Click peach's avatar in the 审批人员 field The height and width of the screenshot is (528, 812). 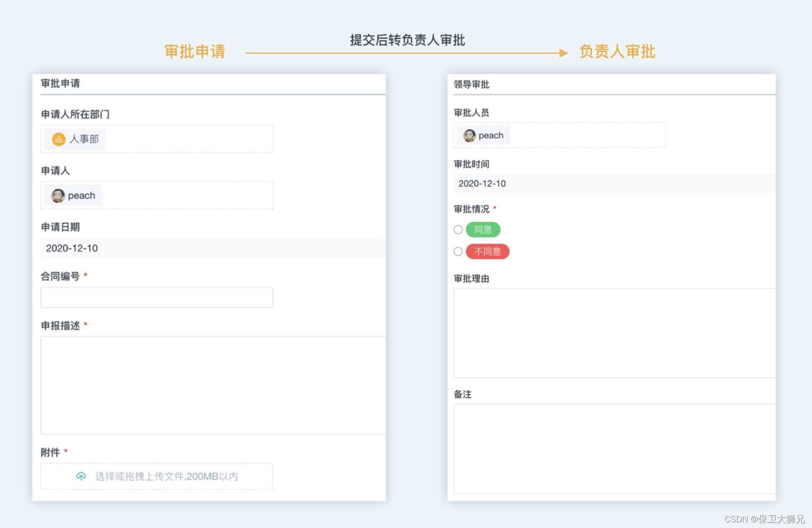click(469, 135)
